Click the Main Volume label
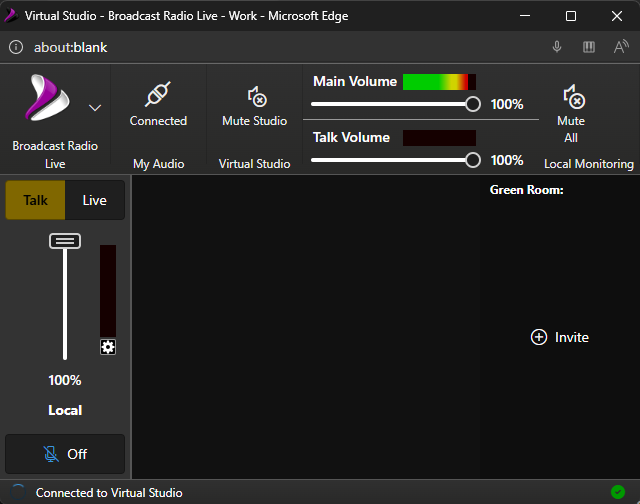This screenshot has width=640, height=504. tap(355, 81)
